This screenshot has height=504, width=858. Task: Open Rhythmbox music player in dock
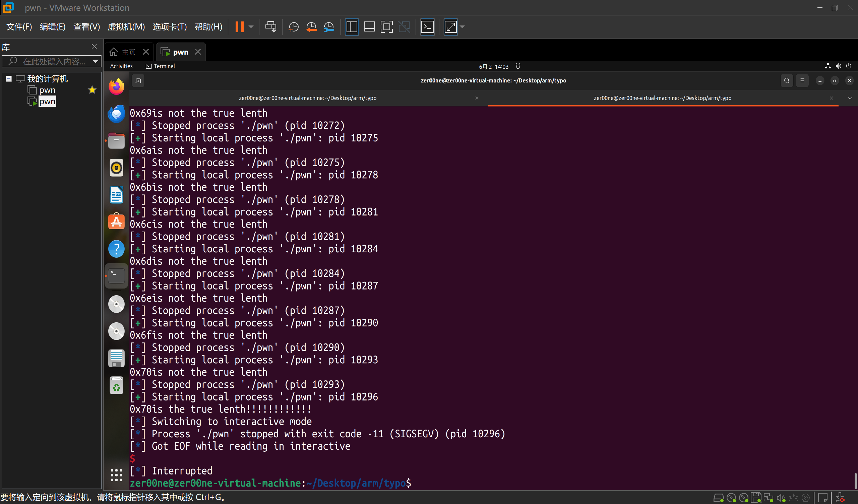click(x=116, y=168)
